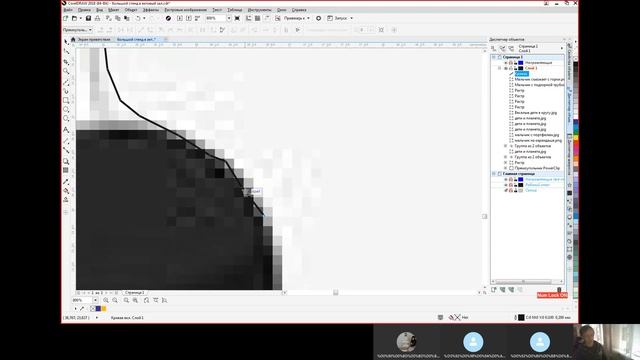
Task: Toggle visibility eye of the Главная страница guides layer
Action: [x=506, y=179]
